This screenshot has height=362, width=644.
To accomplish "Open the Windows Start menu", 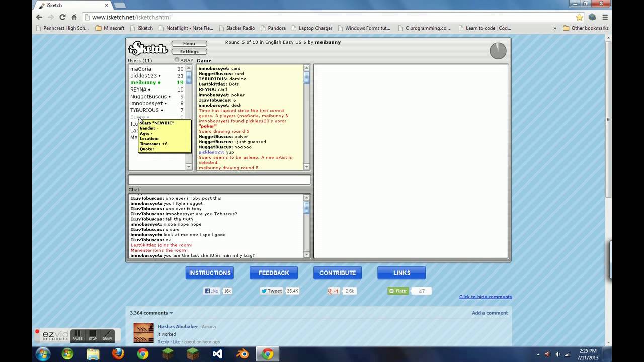I will pos(43,354).
